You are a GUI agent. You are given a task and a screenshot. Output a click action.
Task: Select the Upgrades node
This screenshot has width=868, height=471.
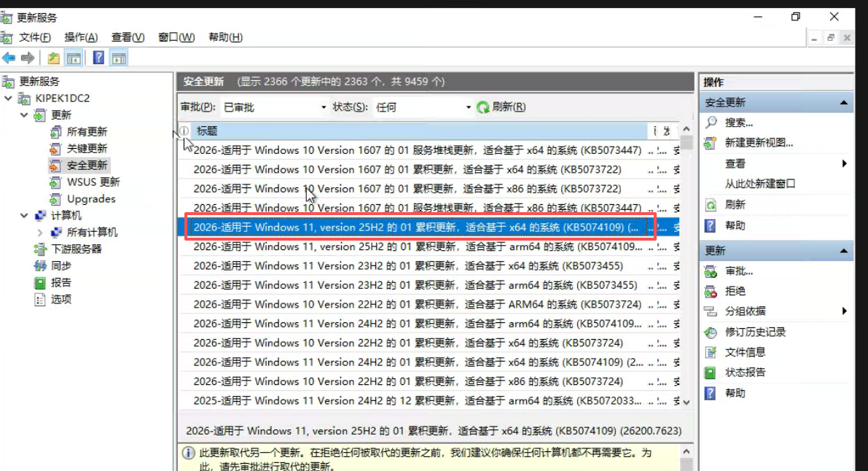point(91,199)
